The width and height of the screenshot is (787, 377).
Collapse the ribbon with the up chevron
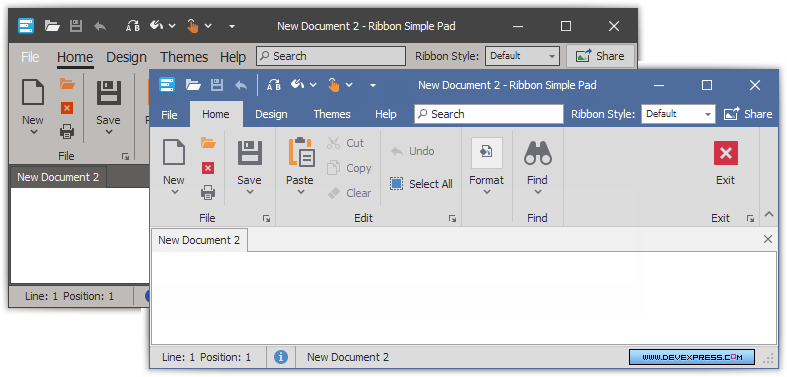[769, 214]
